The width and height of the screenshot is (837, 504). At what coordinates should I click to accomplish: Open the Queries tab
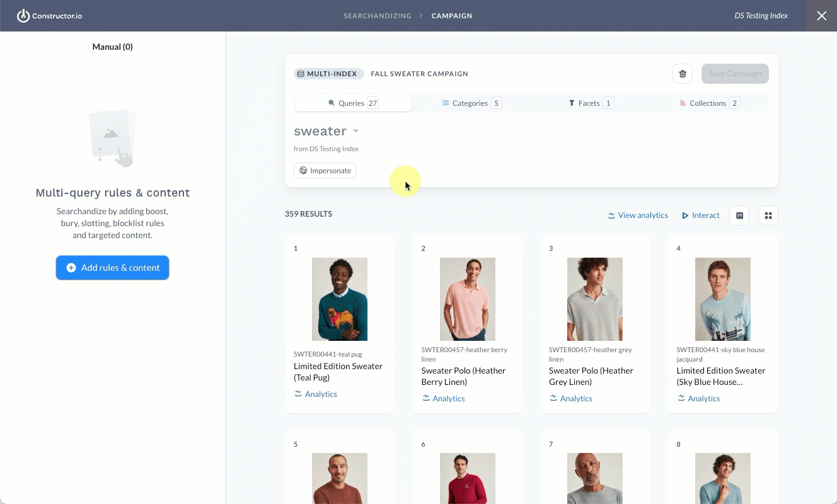coord(353,103)
